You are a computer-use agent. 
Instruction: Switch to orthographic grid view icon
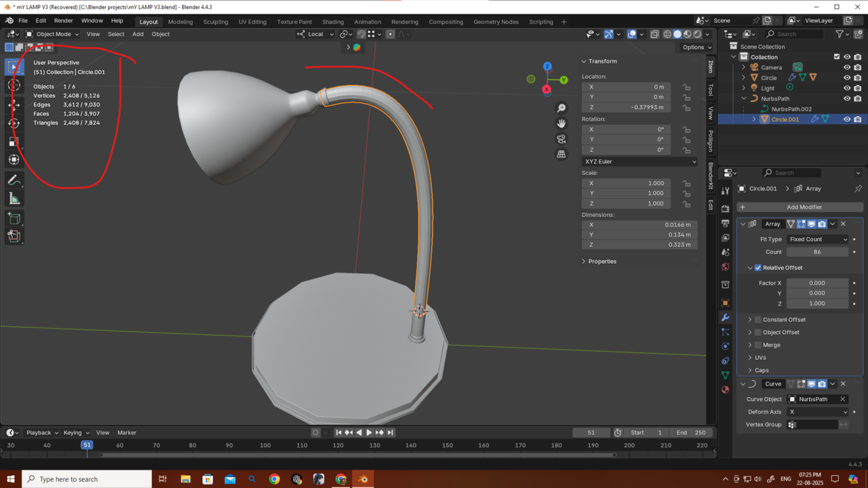[x=561, y=155]
